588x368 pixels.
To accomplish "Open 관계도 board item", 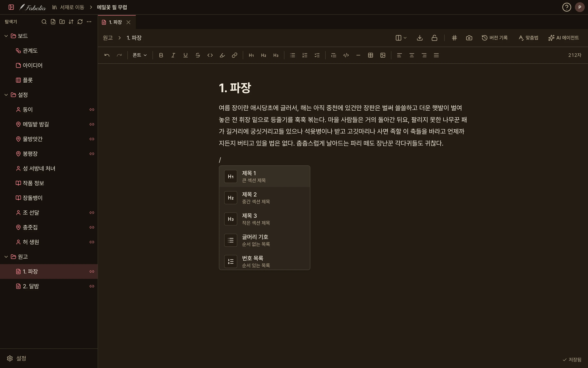I will [49, 51].
